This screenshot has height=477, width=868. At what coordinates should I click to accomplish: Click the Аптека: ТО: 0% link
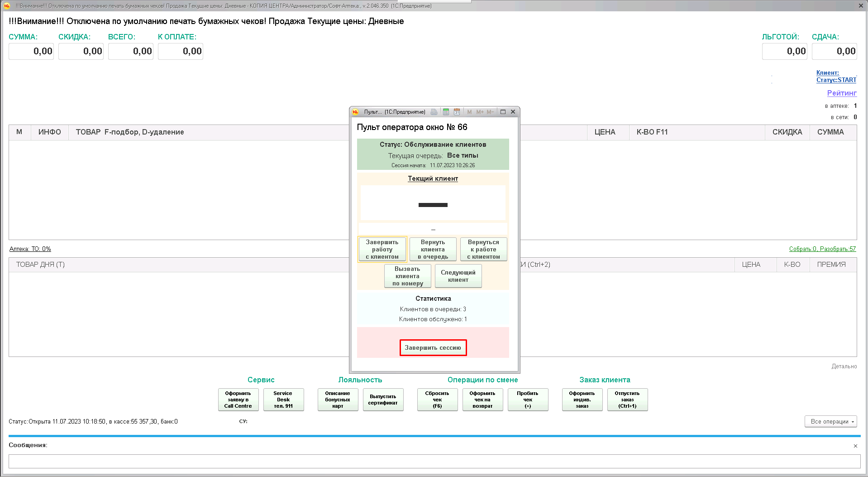[30, 249]
